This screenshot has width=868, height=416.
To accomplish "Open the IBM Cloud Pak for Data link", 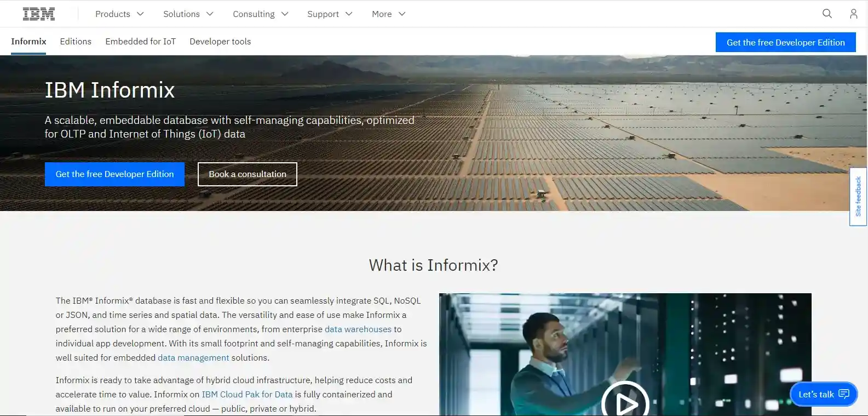I will [x=247, y=395].
